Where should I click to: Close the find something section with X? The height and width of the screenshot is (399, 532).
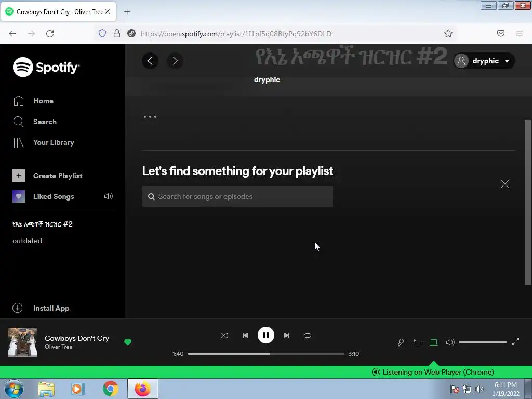[x=505, y=184]
